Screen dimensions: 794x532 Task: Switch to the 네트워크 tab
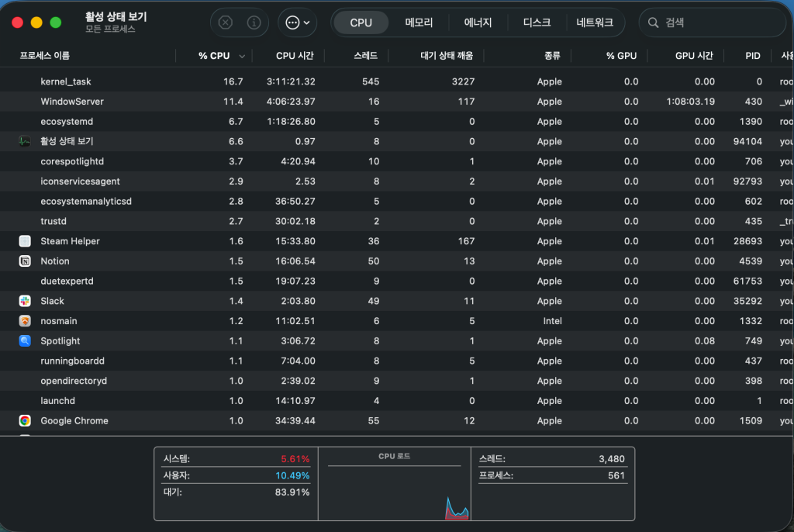(595, 22)
